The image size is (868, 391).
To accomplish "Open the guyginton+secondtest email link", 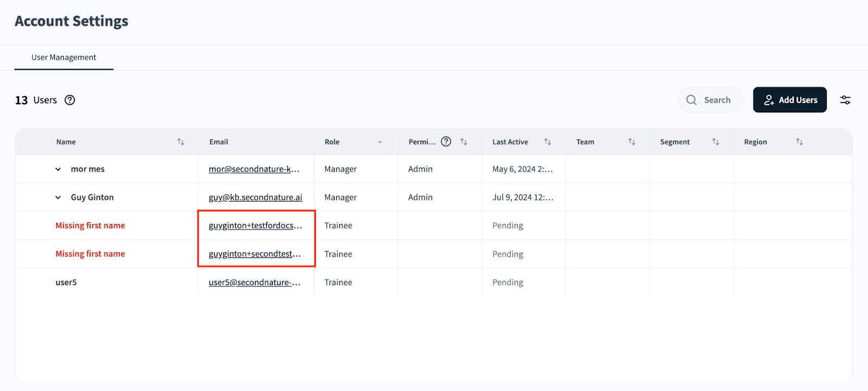I will (254, 254).
